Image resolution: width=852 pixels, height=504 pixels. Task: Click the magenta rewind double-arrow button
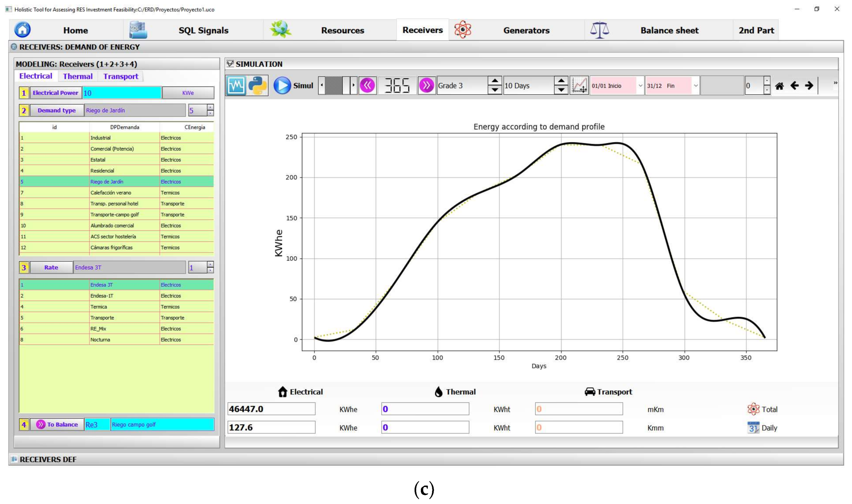click(367, 85)
